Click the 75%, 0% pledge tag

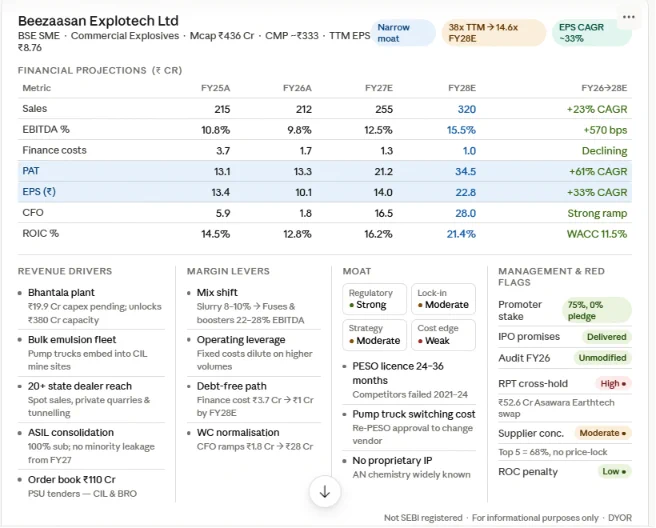coord(597,310)
